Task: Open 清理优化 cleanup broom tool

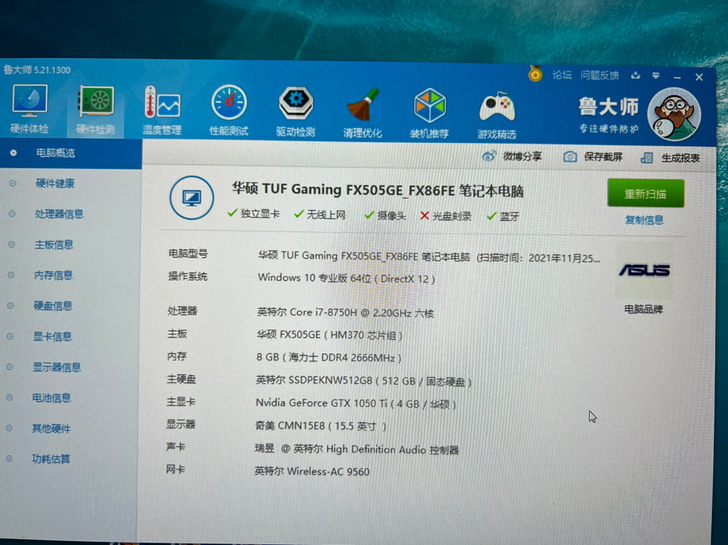Action: 363,113
